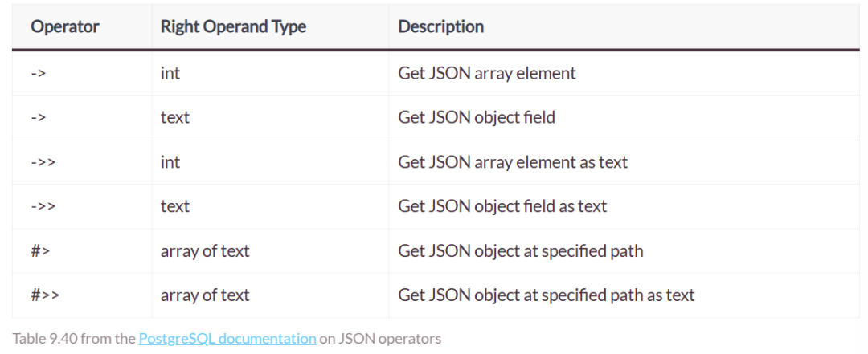Image resolution: width=868 pixels, height=354 pixels.
Task: Click the Description column header
Action: click(440, 26)
